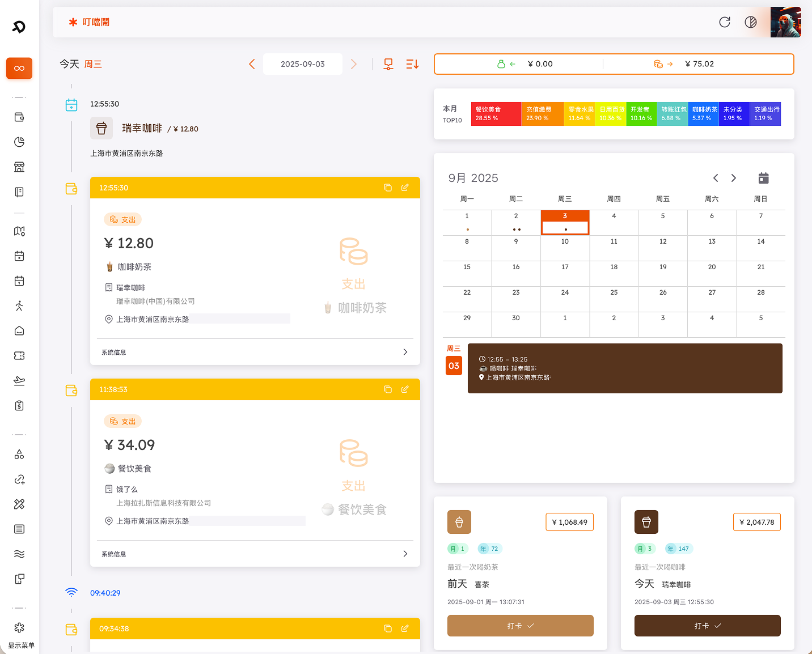Click 显示菜单 at the sidebar bottom

pyautogui.click(x=21, y=645)
